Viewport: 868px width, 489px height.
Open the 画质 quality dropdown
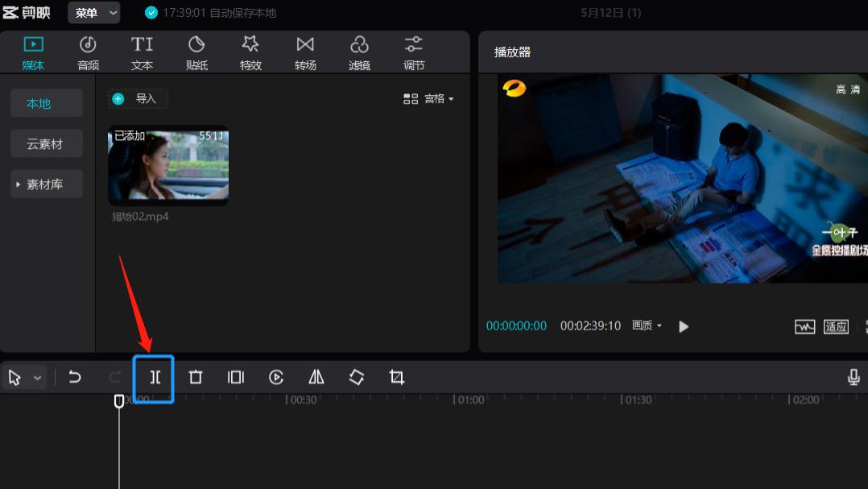coord(647,325)
